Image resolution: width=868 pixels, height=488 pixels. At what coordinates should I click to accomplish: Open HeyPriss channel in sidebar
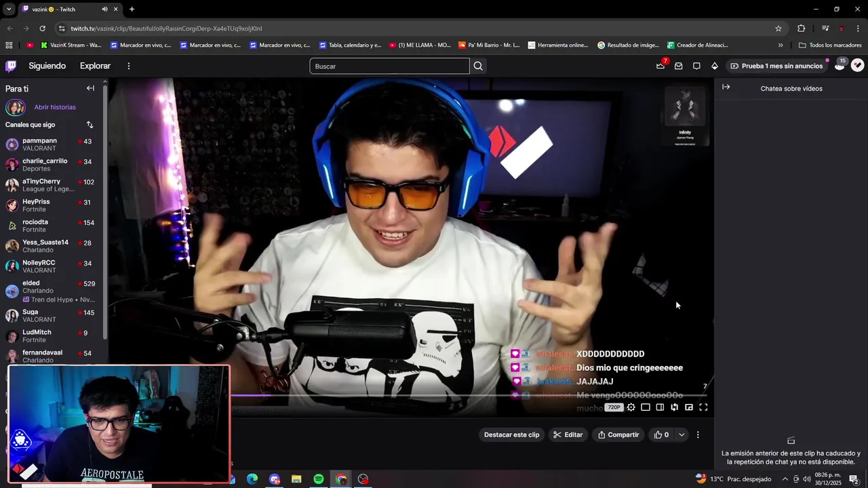click(52, 205)
